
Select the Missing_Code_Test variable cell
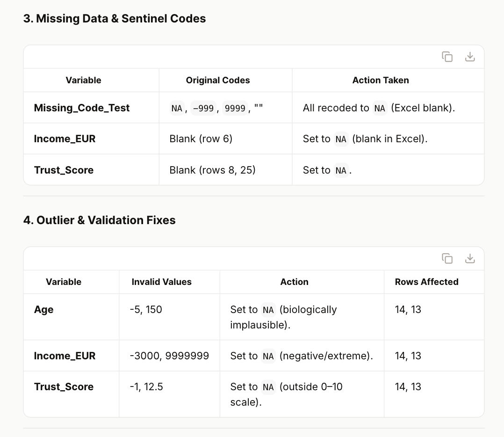click(x=82, y=108)
